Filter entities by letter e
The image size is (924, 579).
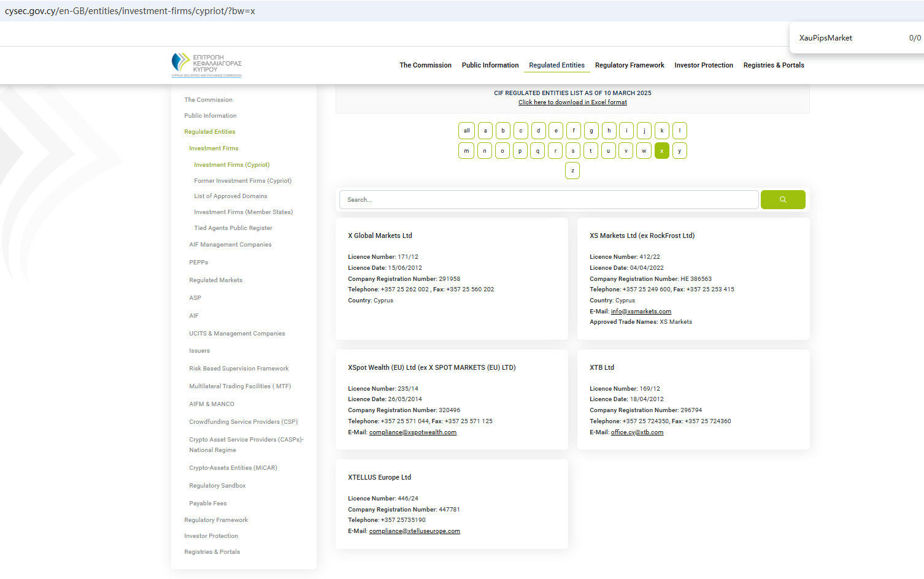[556, 131]
